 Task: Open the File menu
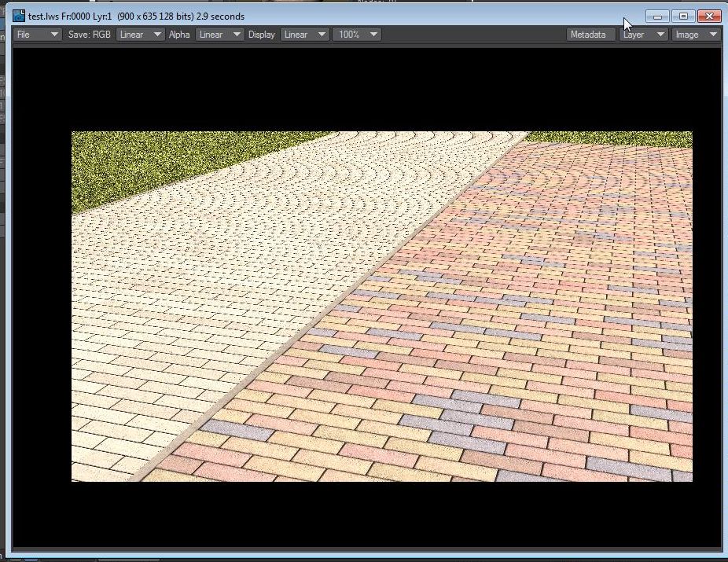[37, 35]
